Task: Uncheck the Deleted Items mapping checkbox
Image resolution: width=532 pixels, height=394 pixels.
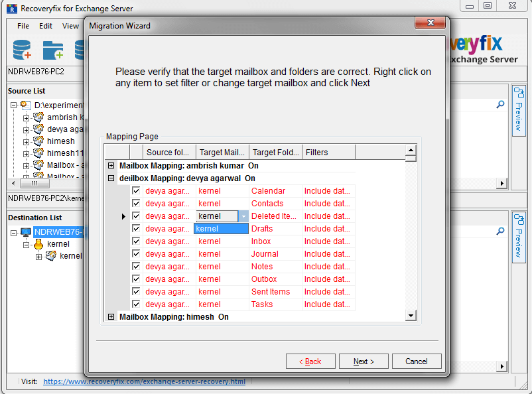Action: pyautogui.click(x=136, y=216)
